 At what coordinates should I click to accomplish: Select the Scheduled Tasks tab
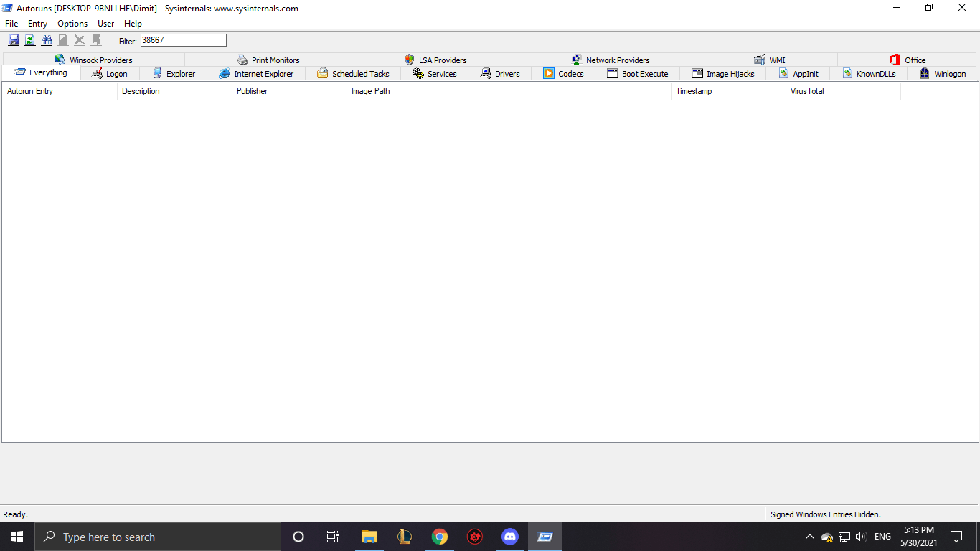point(353,73)
